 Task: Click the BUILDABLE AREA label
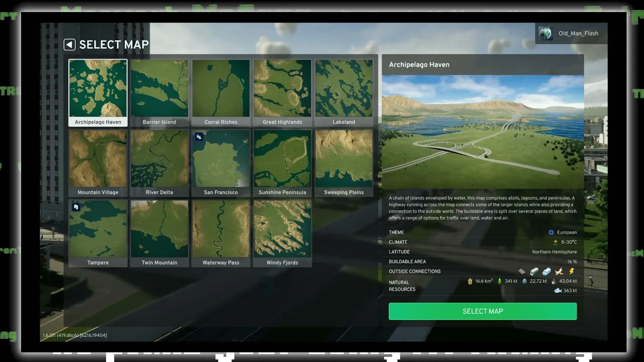(408, 261)
